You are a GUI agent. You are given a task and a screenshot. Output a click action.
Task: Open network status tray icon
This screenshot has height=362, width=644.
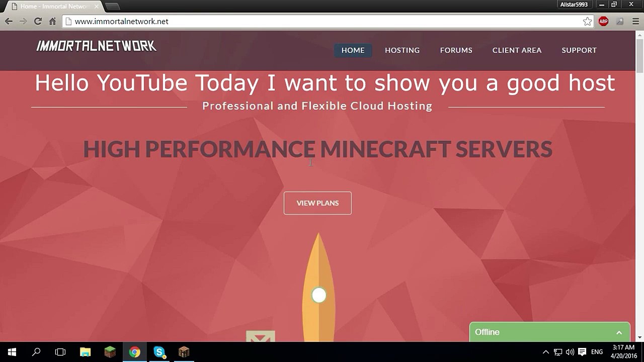coord(558,352)
